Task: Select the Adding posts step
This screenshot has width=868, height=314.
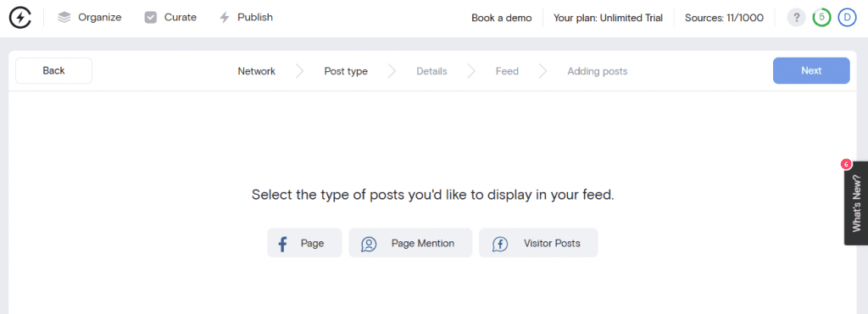Action: coord(598,71)
